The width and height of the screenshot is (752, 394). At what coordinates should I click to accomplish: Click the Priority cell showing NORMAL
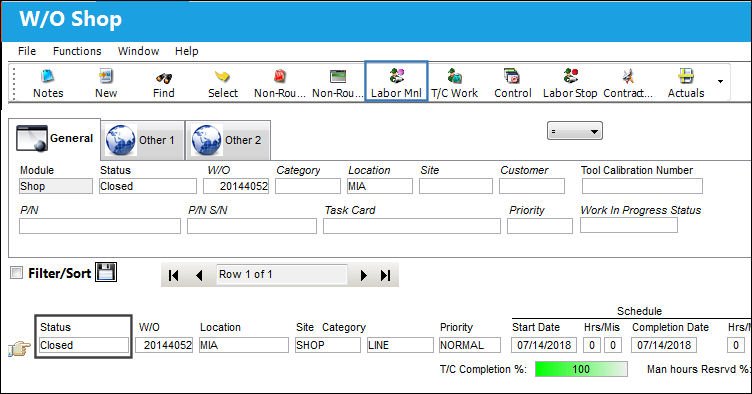click(470, 345)
